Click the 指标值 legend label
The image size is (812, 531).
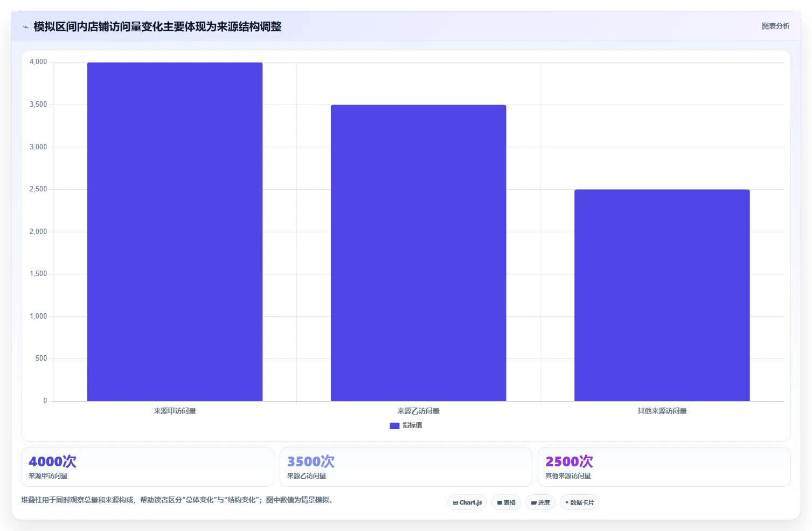pyautogui.click(x=412, y=425)
